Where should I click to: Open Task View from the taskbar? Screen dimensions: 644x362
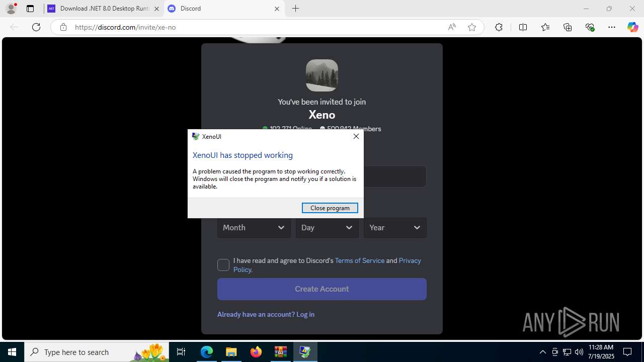(x=181, y=352)
